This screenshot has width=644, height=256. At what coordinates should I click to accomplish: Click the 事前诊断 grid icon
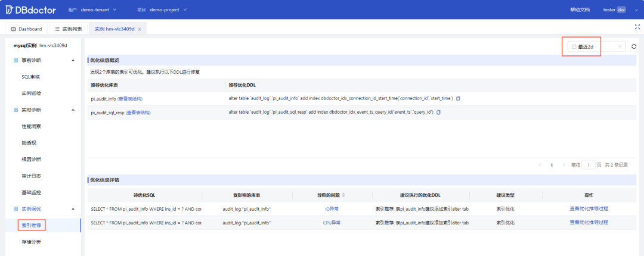coord(16,60)
